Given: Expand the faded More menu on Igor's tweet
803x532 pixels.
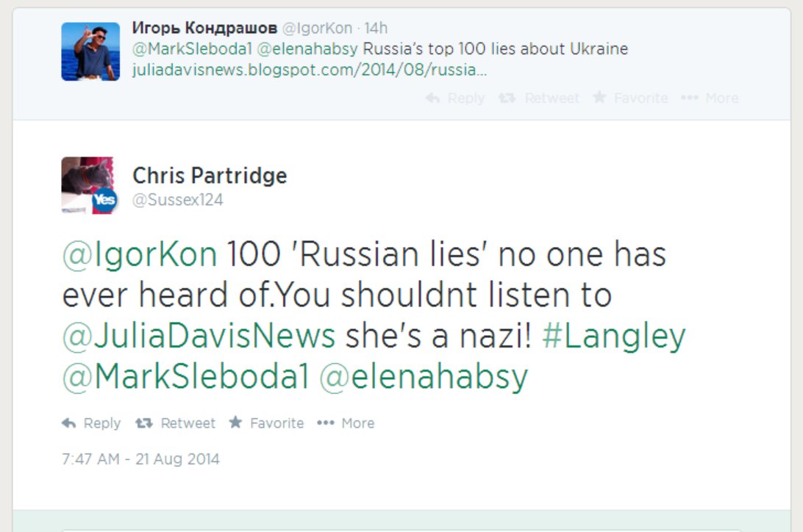Looking at the screenshot, I should 689,98.
